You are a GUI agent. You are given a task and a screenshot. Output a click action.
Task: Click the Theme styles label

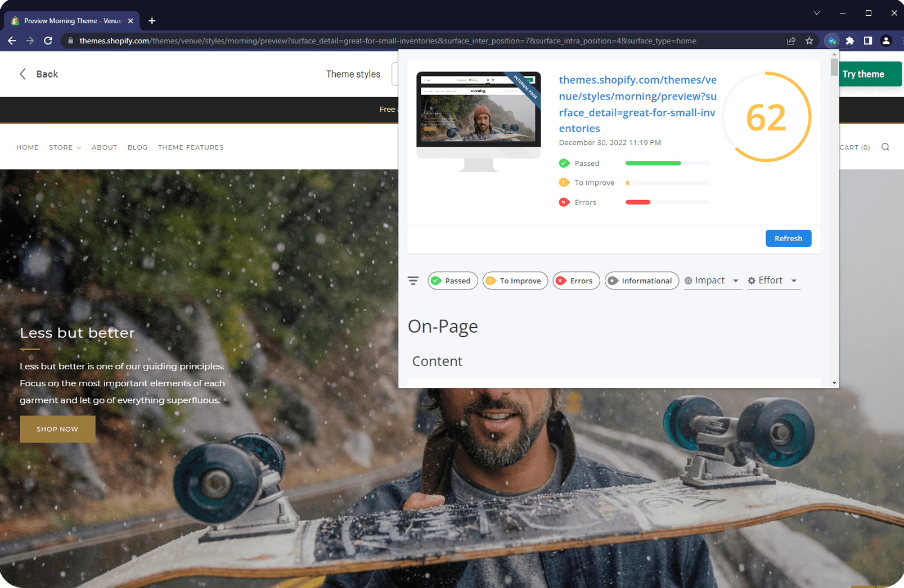[353, 74]
